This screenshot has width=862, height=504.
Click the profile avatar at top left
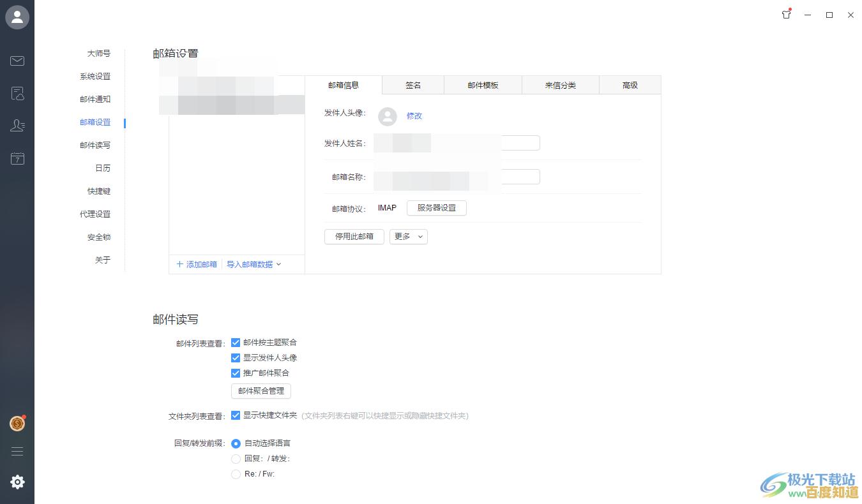[x=17, y=17]
